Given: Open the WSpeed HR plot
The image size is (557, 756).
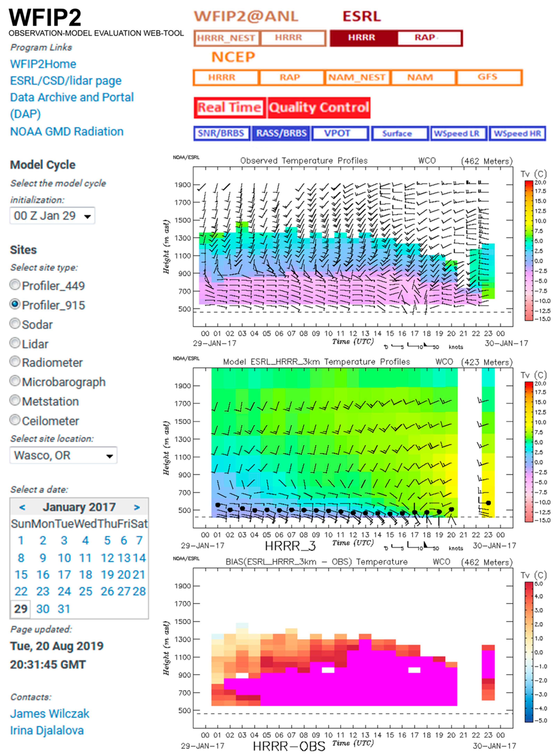Looking at the screenshot, I should tap(518, 134).
